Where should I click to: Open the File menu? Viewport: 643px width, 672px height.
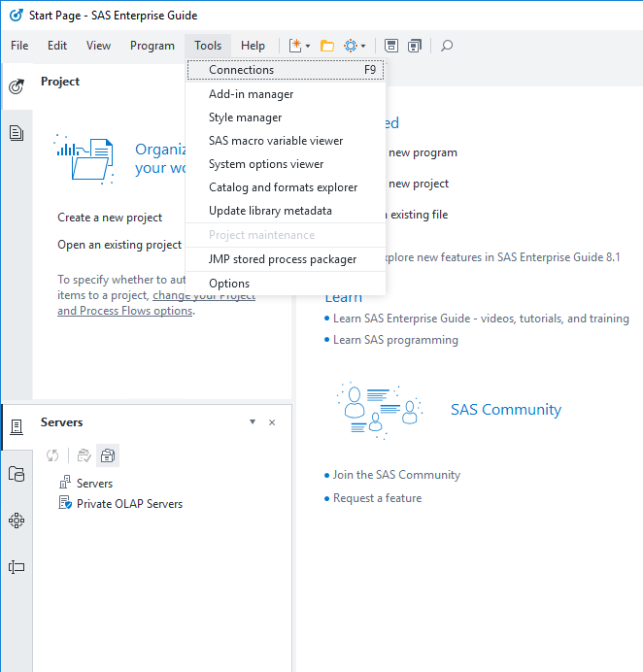(19, 46)
